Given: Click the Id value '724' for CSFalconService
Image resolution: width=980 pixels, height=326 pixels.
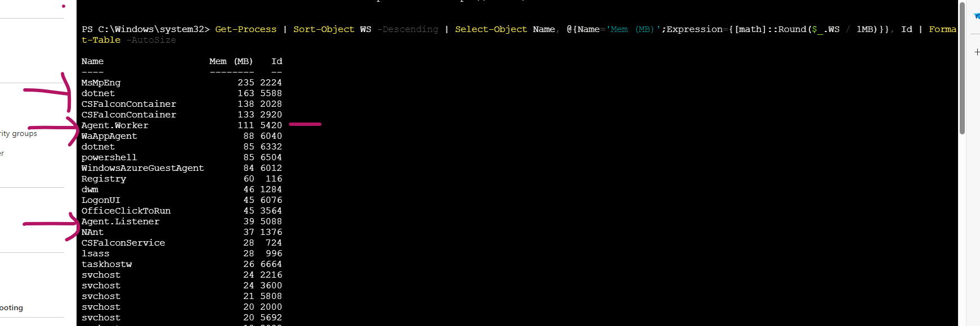Looking at the screenshot, I should [274, 243].
